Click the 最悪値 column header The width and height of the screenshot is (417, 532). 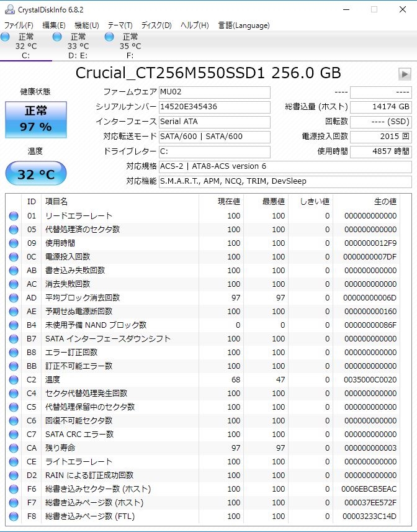[x=266, y=202]
